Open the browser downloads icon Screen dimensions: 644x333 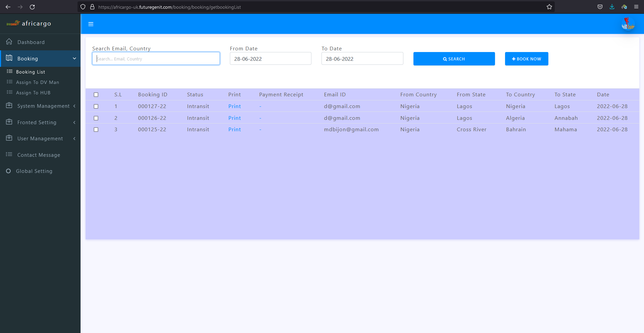point(612,7)
